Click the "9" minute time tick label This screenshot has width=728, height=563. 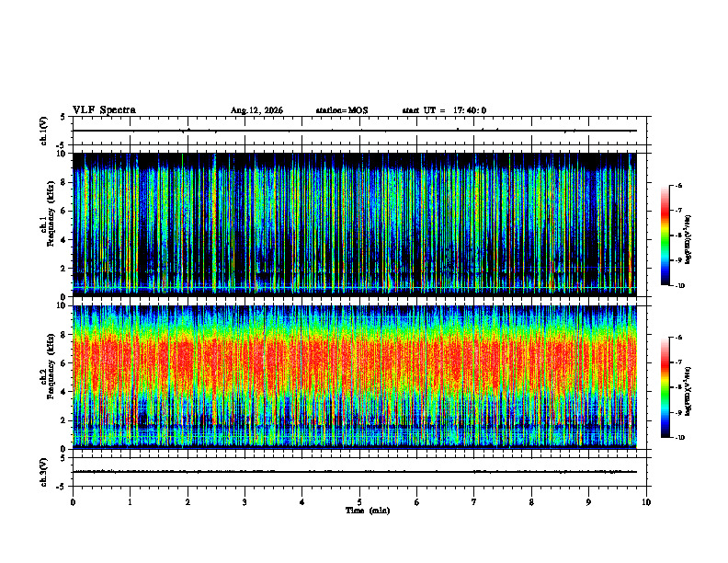(x=588, y=502)
